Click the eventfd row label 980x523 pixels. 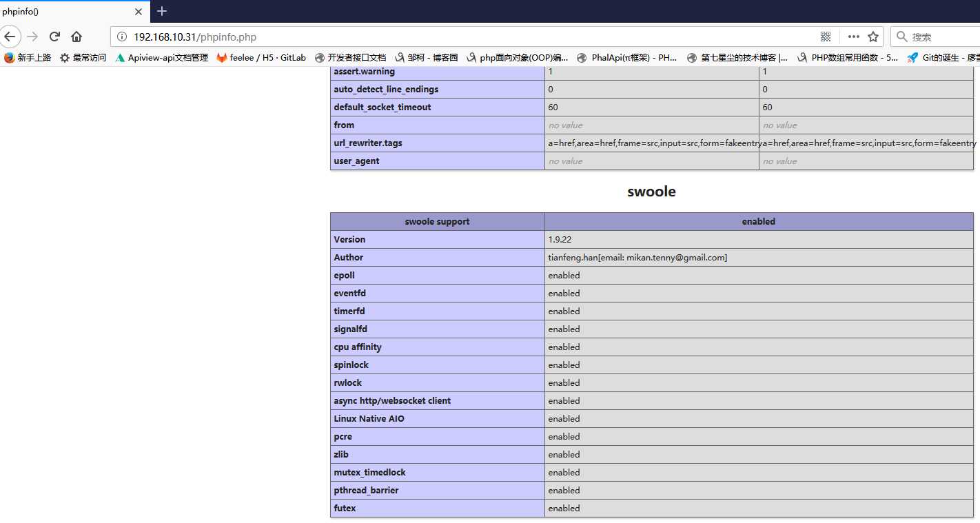pos(349,293)
